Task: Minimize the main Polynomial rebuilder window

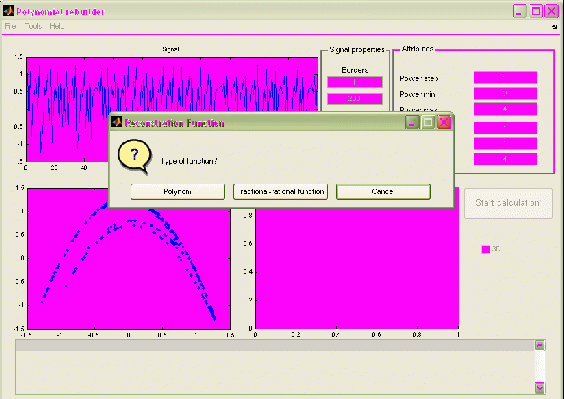Action: [519, 11]
